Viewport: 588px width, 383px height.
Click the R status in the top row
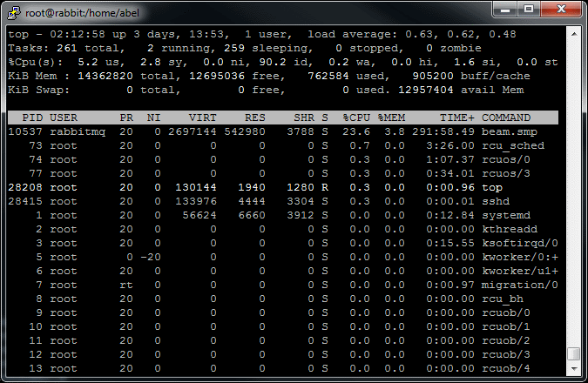pyautogui.click(x=325, y=187)
